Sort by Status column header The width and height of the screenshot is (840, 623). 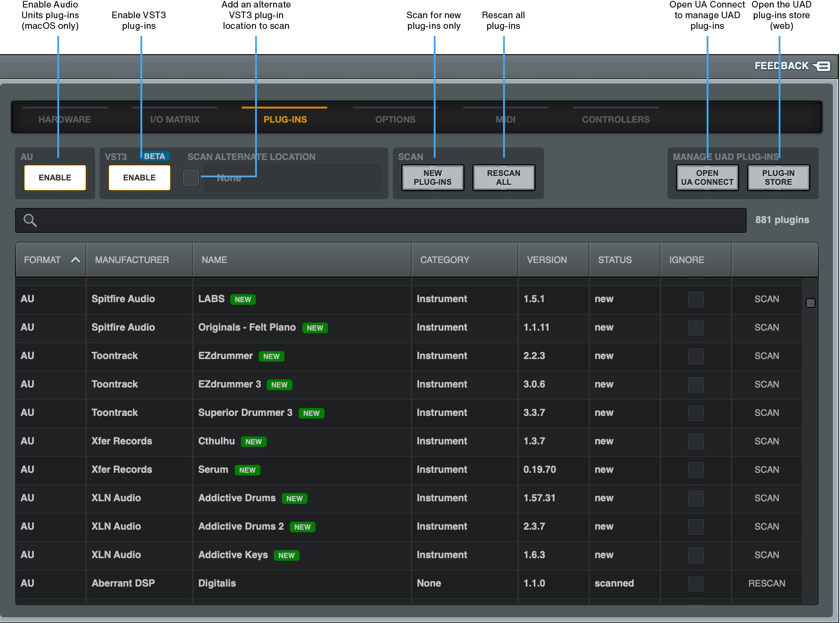[x=624, y=260]
